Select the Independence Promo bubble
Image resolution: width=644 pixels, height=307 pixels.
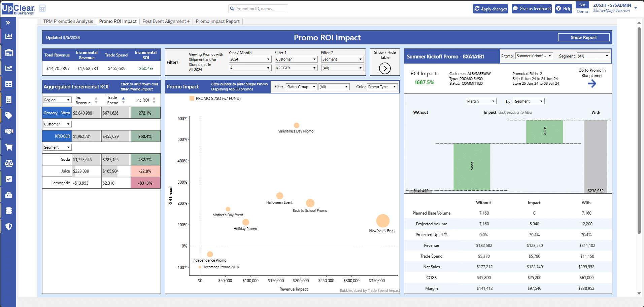coord(210,254)
